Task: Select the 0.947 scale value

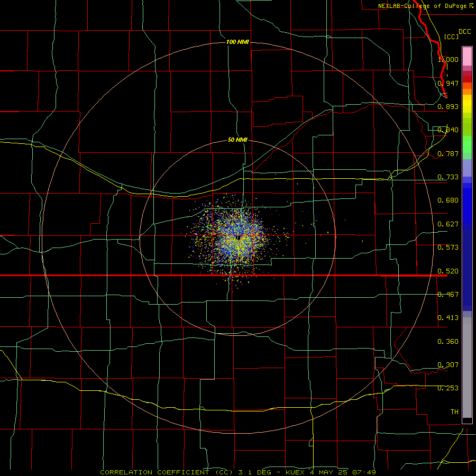Action: point(448,83)
